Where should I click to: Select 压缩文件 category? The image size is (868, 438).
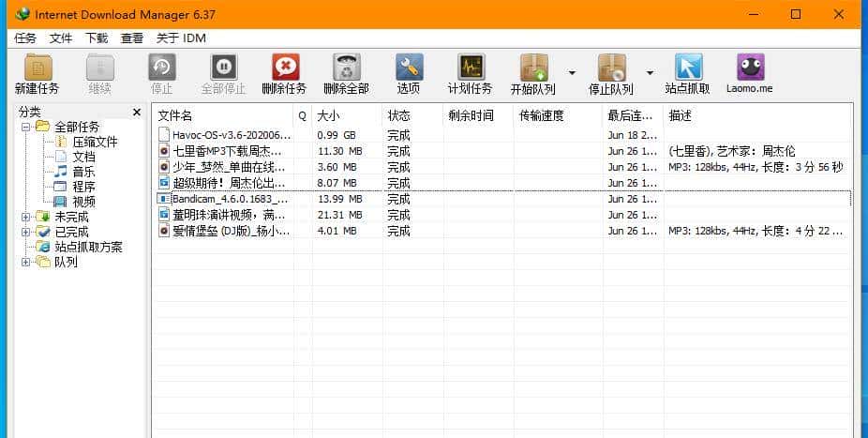tap(96, 142)
